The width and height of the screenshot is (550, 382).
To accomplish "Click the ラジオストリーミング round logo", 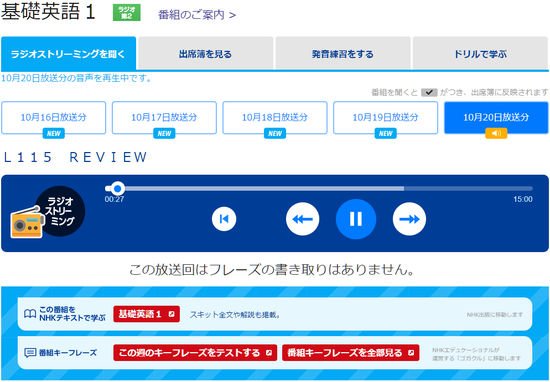I will [61, 211].
